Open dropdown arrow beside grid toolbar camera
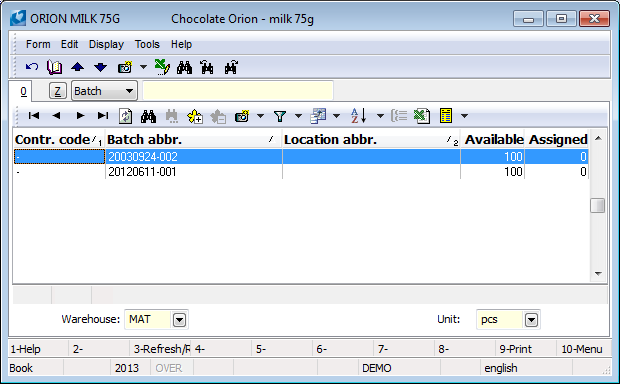Image resolution: width=620 pixels, height=384 pixels. pyautogui.click(x=260, y=116)
